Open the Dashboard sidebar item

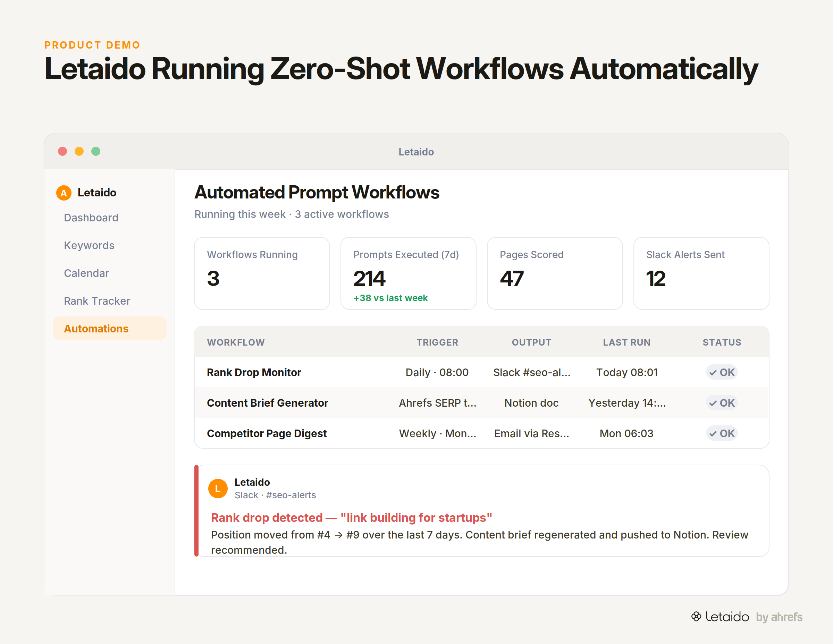point(110,218)
